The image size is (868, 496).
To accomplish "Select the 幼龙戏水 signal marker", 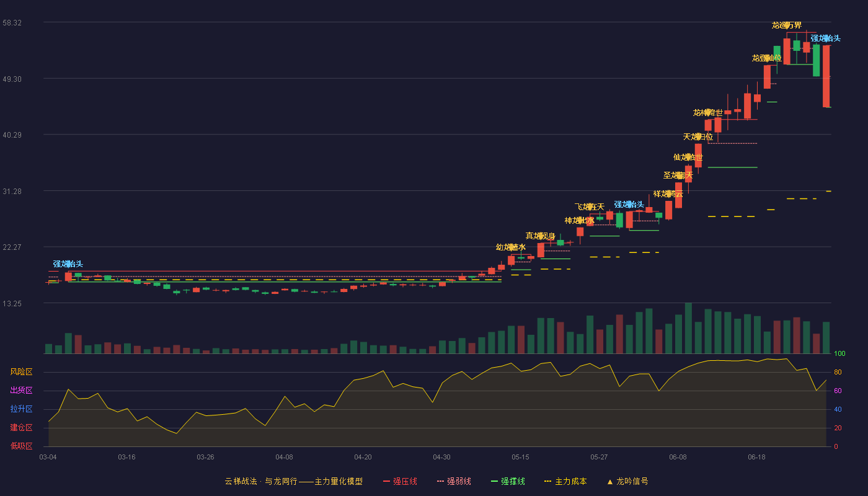I will pos(511,247).
